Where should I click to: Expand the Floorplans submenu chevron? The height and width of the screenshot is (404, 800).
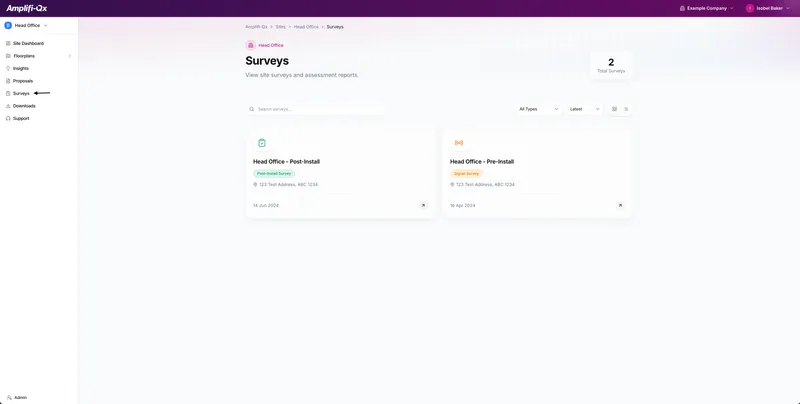(70, 56)
